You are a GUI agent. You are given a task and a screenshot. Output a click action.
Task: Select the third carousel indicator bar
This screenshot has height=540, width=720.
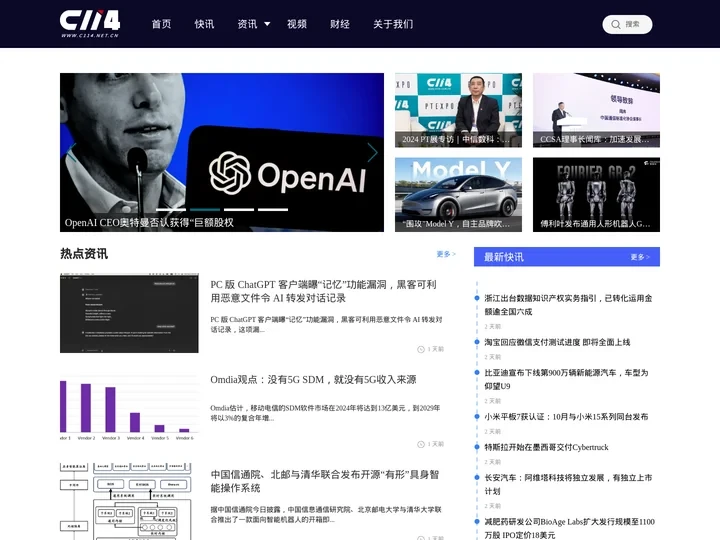pyautogui.click(x=239, y=209)
